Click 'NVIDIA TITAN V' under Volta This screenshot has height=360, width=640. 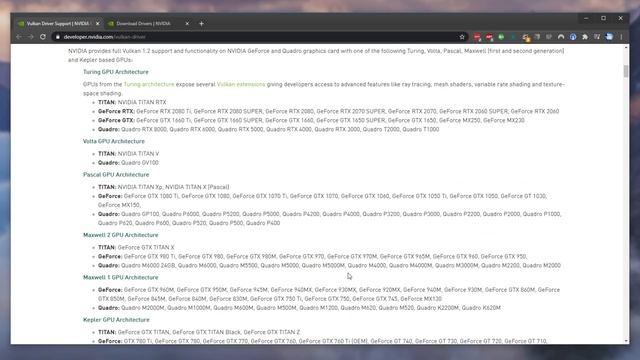click(138, 154)
